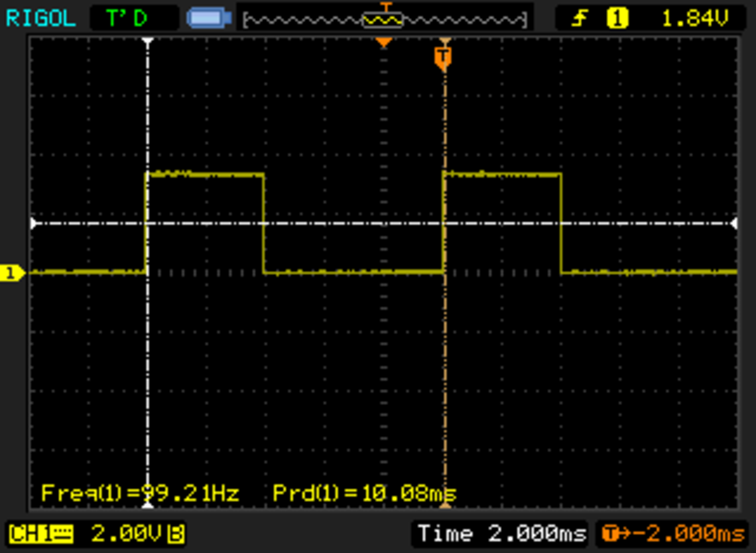Viewport: 756px width, 553px height.
Task: Click the Freq(1)=99.21Hz measurement readout
Action: coord(140,493)
